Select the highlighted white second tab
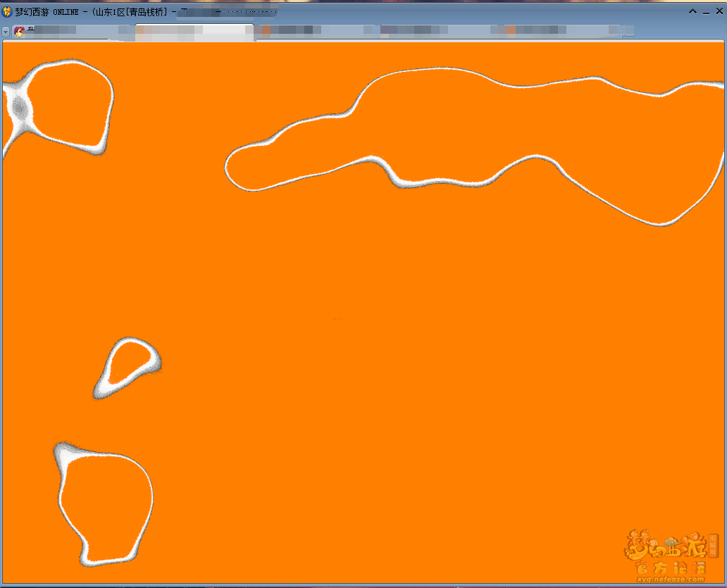The image size is (727, 588). click(x=194, y=31)
